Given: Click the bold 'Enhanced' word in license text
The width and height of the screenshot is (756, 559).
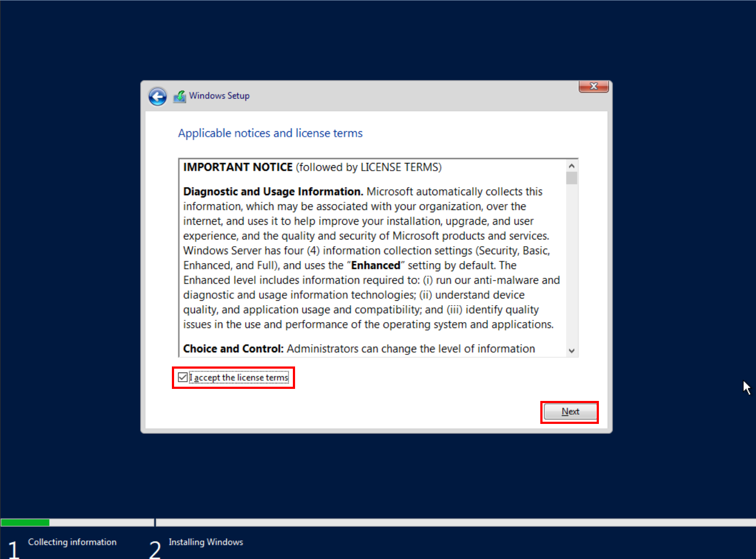Looking at the screenshot, I should pos(376,265).
